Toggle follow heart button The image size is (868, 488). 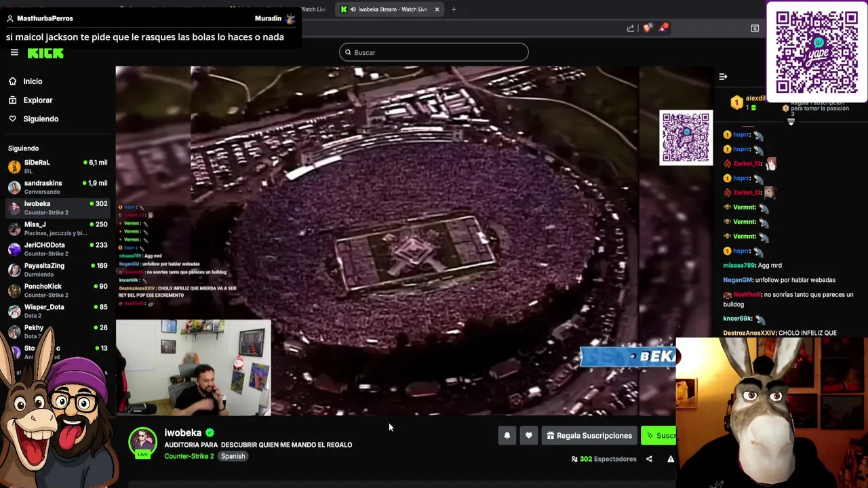point(529,436)
